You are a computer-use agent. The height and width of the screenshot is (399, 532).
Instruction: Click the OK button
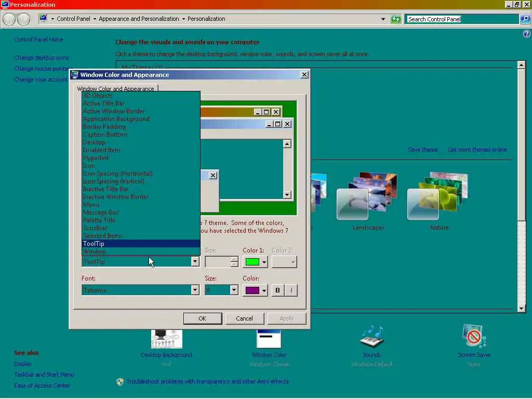point(203,318)
